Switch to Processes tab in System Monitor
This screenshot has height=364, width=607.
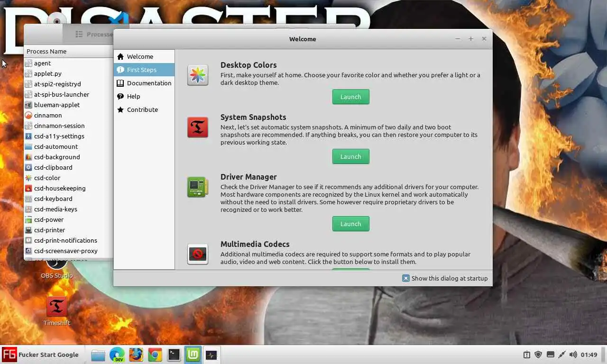94,34
